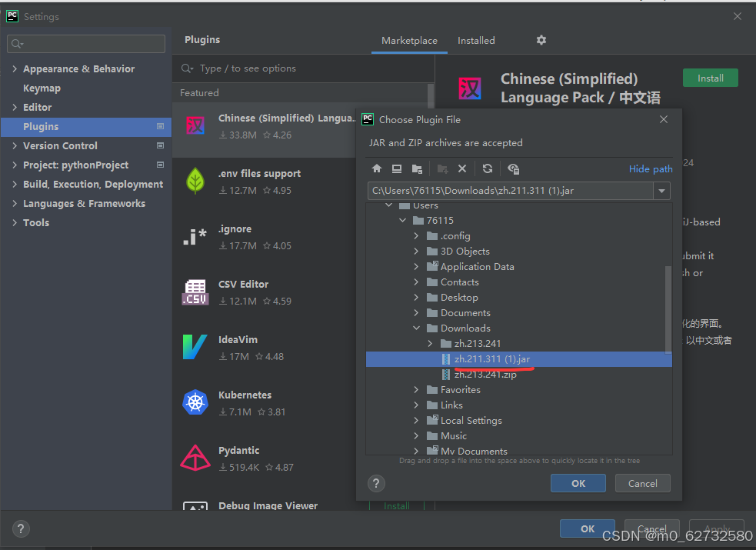Expand the Desktop folder node
756x550 pixels.
pyautogui.click(x=416, y=298)
